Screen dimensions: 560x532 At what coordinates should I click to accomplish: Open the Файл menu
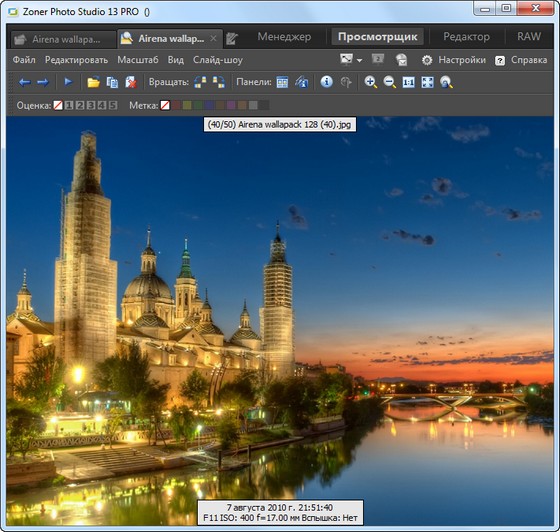[24, 60]
